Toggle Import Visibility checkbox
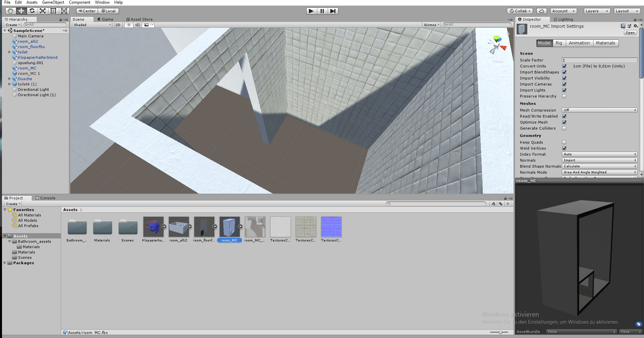The image size is (644, 338). (x=564, y=78)
